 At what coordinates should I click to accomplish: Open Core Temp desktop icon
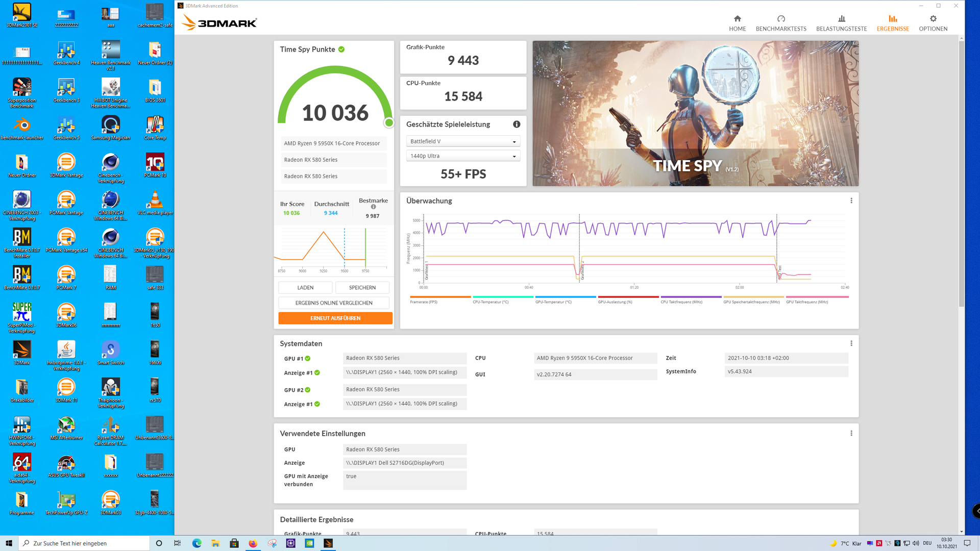pyautogui.click(x=155, y=128)
